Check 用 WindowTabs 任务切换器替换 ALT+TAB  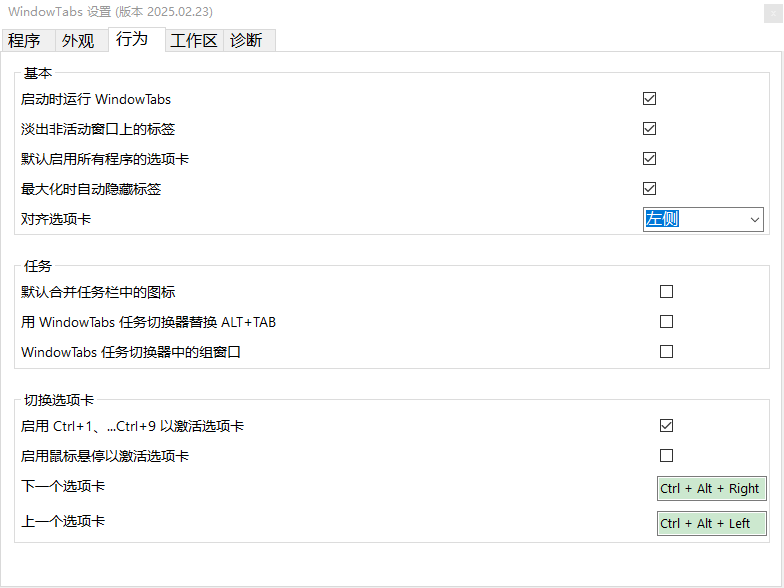tap(666, 322)
